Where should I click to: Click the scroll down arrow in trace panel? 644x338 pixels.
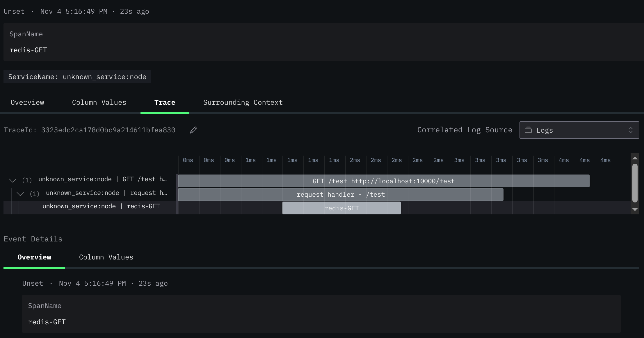tap(635, 209)
